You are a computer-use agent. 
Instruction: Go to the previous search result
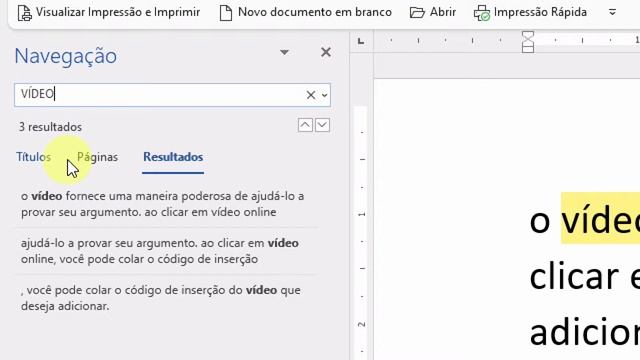coord(305,125)
